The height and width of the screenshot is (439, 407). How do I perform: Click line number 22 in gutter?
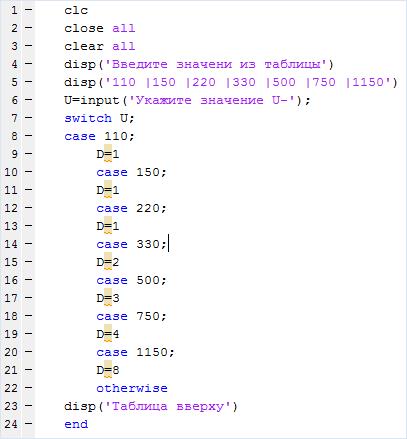point(11,388)
